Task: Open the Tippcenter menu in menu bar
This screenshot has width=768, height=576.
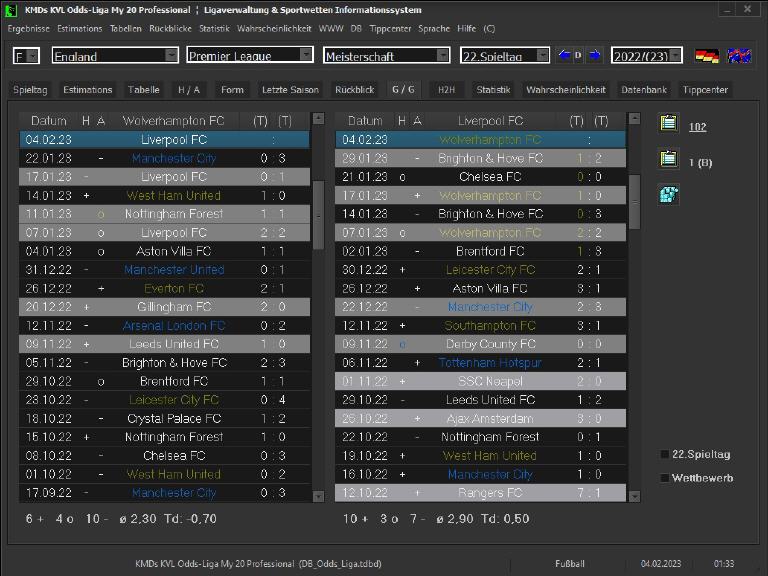Action: 390,28
